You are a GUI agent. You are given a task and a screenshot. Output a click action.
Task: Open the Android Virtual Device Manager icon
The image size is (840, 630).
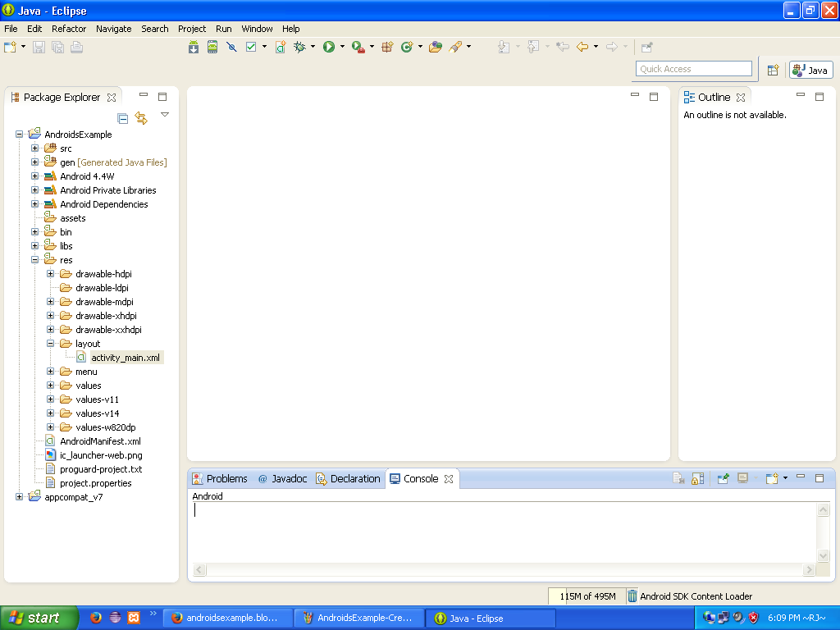tap(212, 47)
